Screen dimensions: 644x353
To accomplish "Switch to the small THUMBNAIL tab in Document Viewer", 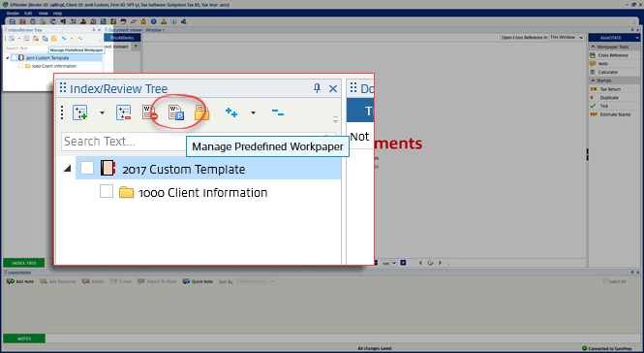I will pos(122,38).
